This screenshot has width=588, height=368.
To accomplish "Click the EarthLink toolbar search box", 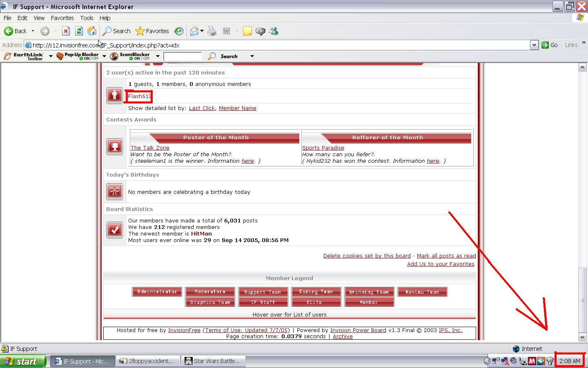I will pos(183,56).
